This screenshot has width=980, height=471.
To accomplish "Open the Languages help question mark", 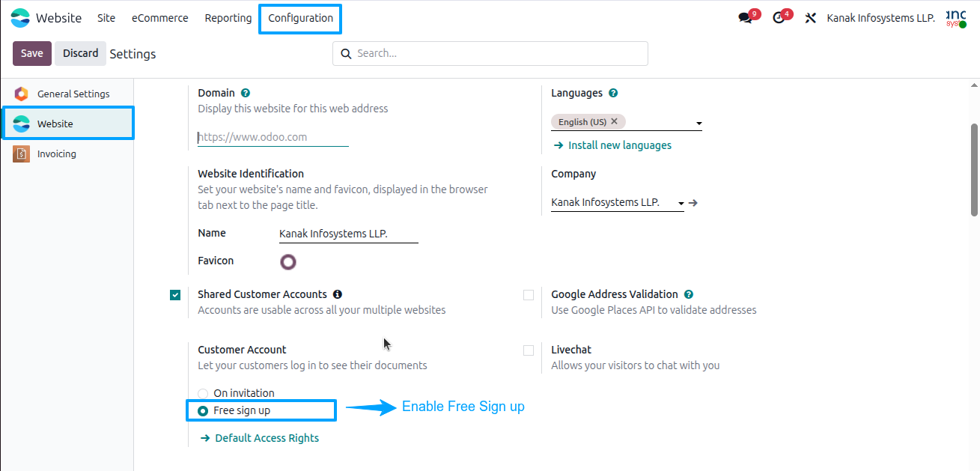I will 613,93.
